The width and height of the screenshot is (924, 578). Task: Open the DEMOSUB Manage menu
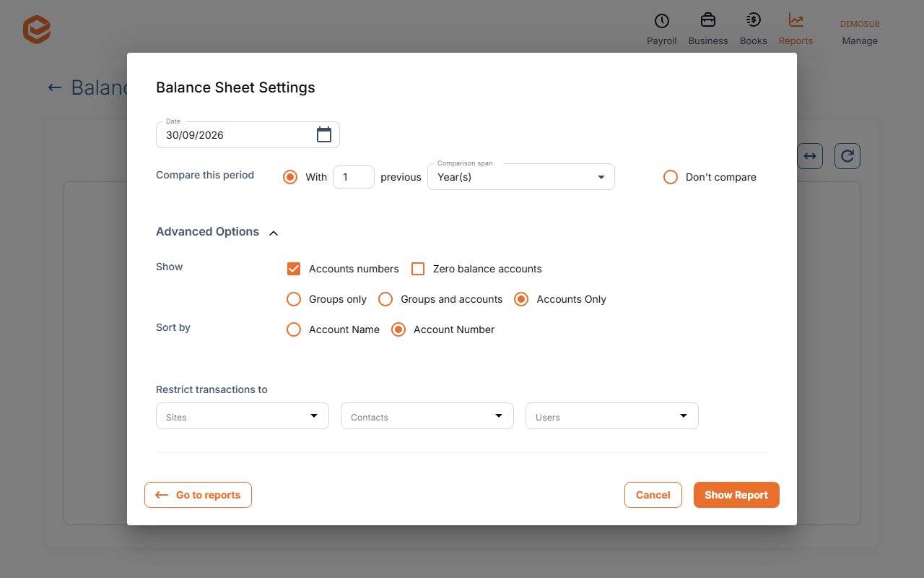pyautogui.click(x=860, y=33)
